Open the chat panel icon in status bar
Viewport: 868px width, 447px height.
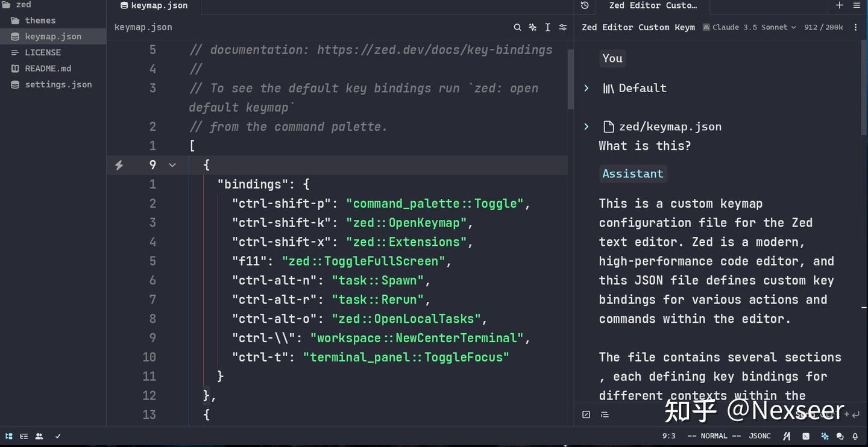coord(840,436)
